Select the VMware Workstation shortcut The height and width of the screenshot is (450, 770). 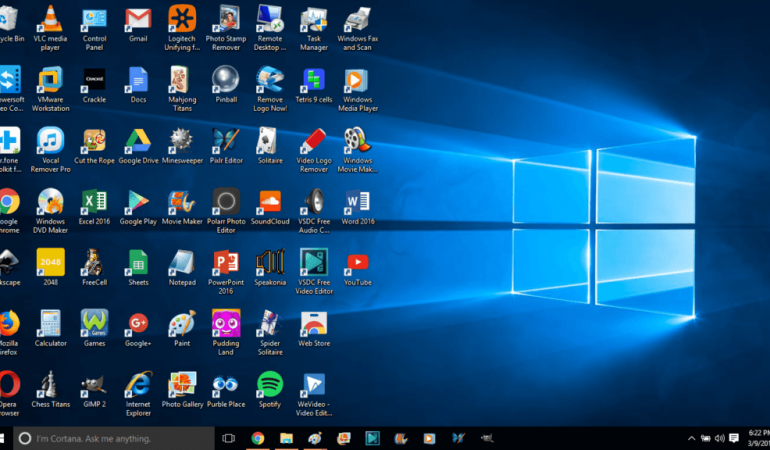[50, 80]
